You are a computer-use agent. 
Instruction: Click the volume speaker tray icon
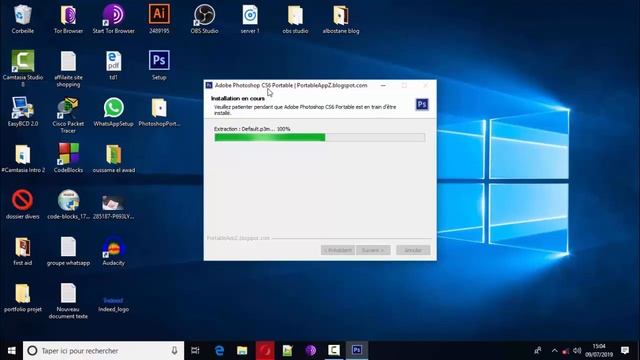click(577, 351)
